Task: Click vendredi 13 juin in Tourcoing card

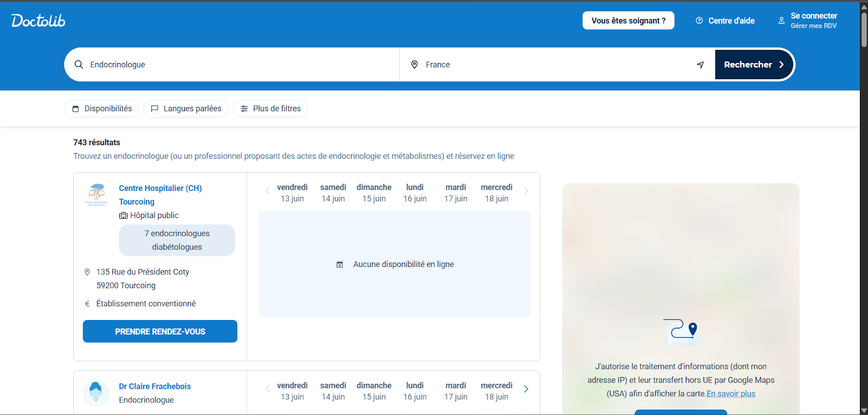Action: (292, 193)
